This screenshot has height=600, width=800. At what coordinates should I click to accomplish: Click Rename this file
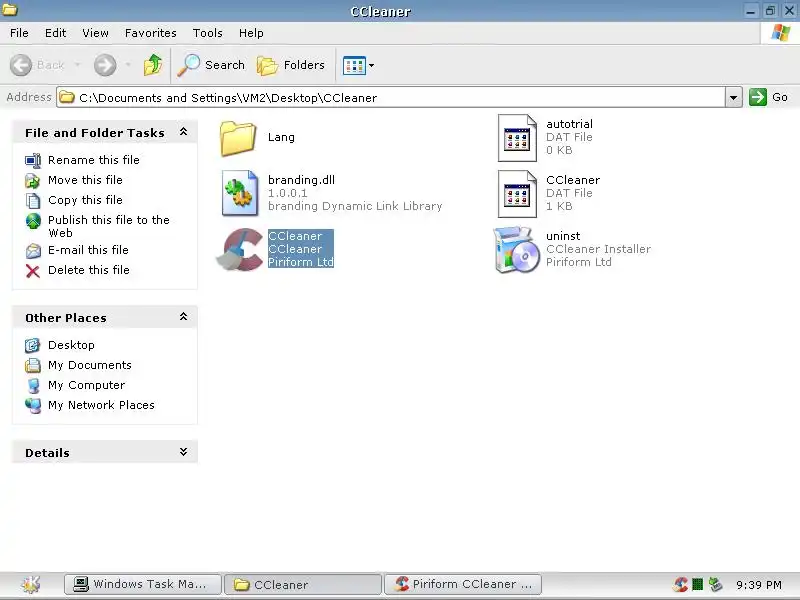point(94,160)
